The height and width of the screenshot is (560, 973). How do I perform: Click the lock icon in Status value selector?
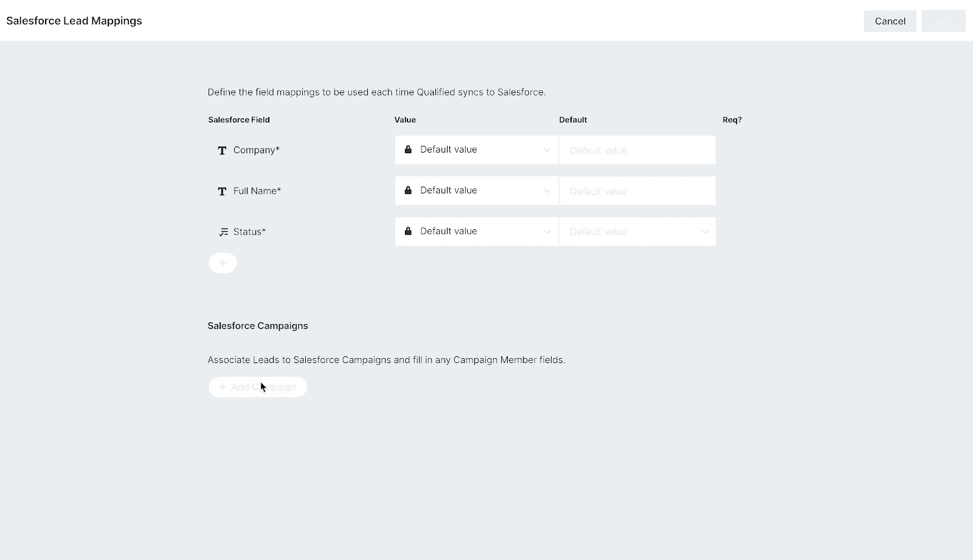(407, 231)
